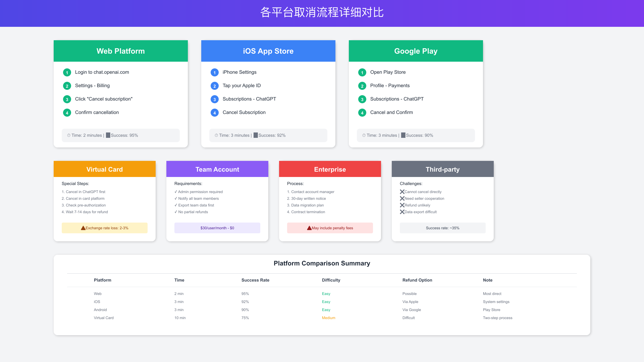Click "Login to chat.openai.com" step text
644x362 pixels.
point(102,72)
